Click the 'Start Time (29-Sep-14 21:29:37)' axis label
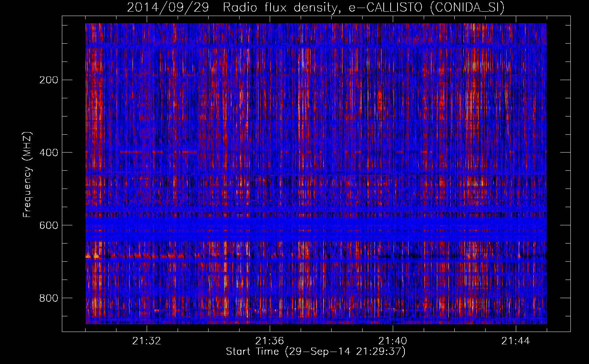 pos(316,352)
